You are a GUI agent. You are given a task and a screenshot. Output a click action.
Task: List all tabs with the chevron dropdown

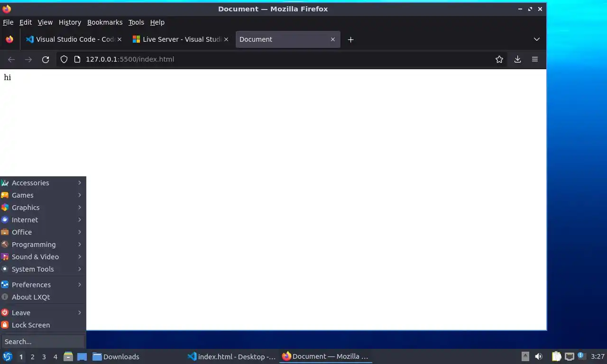[536, 39]
